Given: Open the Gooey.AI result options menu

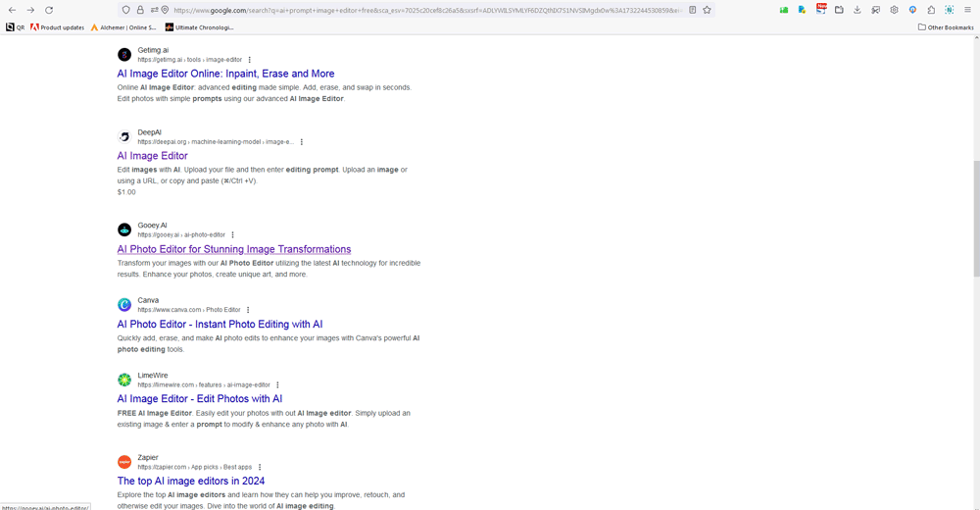Looking at the screenshot, I should [232, 235].
